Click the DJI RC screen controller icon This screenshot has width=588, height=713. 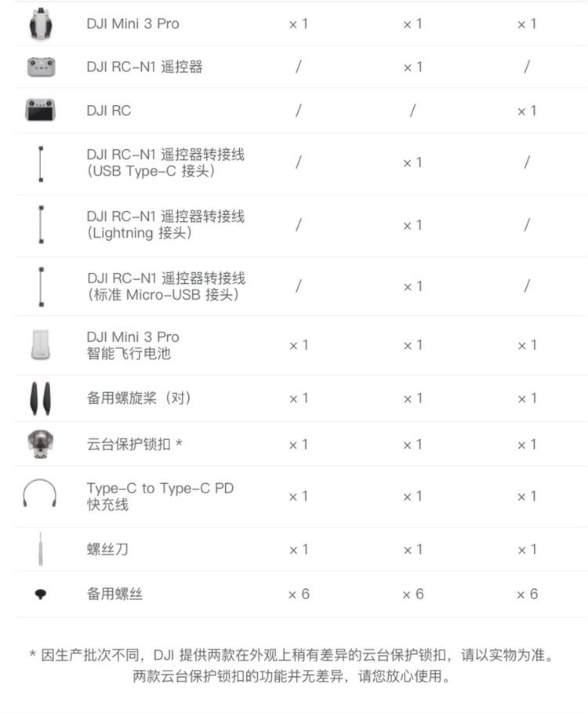[41, 110]
